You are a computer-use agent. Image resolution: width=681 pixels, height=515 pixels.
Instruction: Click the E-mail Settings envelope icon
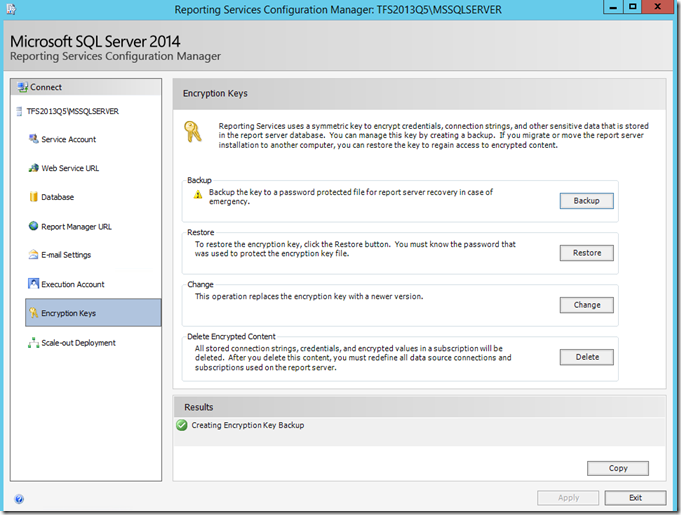pos(33,255)
